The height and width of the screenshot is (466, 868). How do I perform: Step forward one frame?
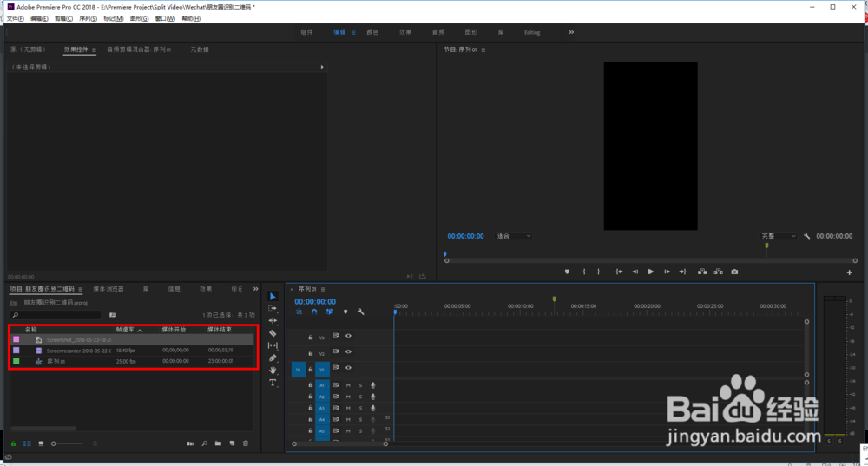tap(667, 272)
